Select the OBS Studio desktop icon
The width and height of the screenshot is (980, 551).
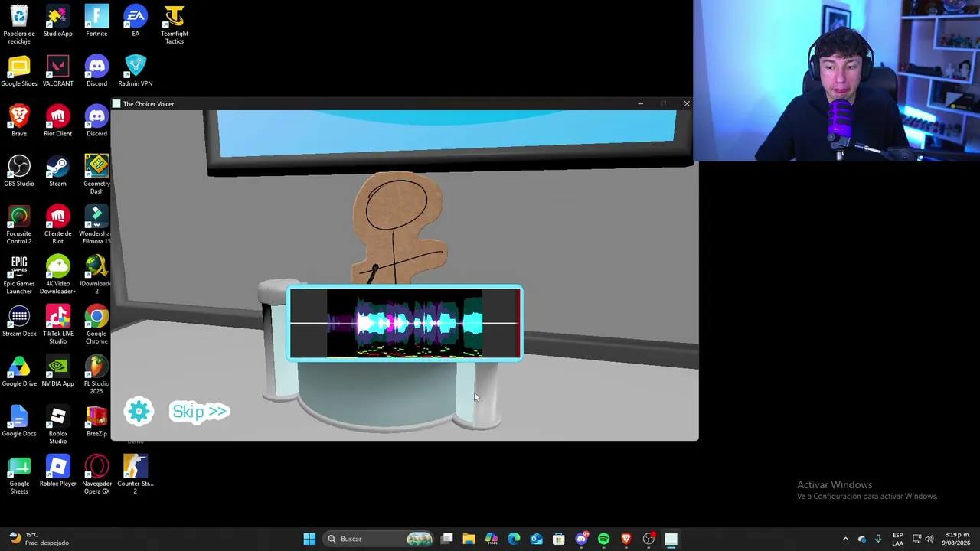click(19, 171)
